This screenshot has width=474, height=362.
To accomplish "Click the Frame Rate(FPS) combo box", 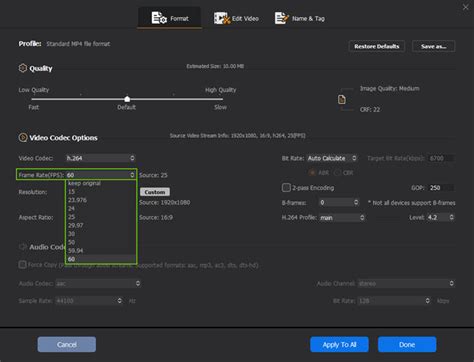I will (x=100, y=175).
